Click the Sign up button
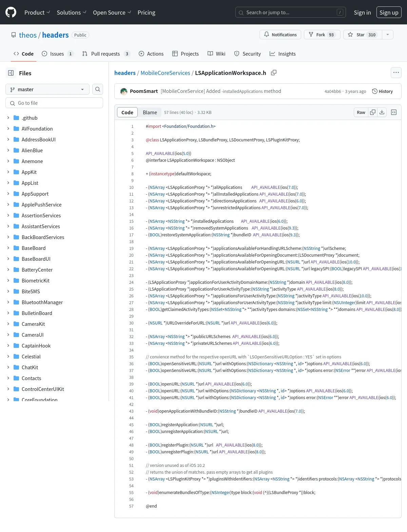 (x=389, y=13)
